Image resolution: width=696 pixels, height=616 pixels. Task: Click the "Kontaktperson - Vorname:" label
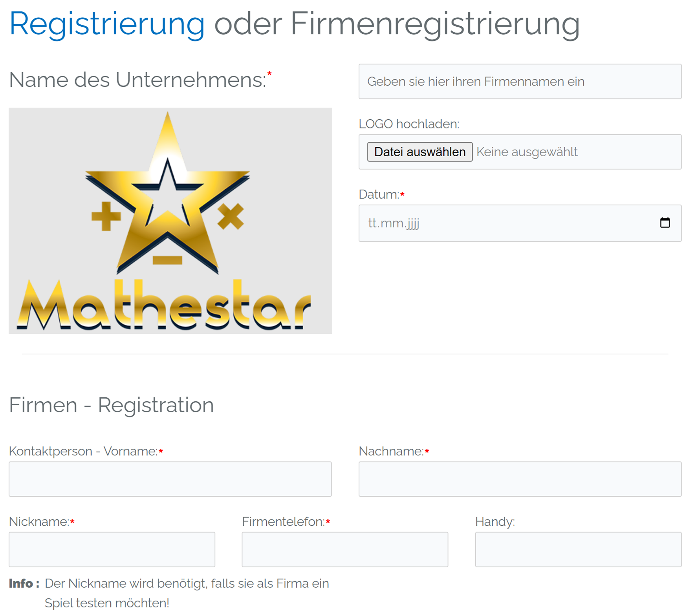coord(83,451)
